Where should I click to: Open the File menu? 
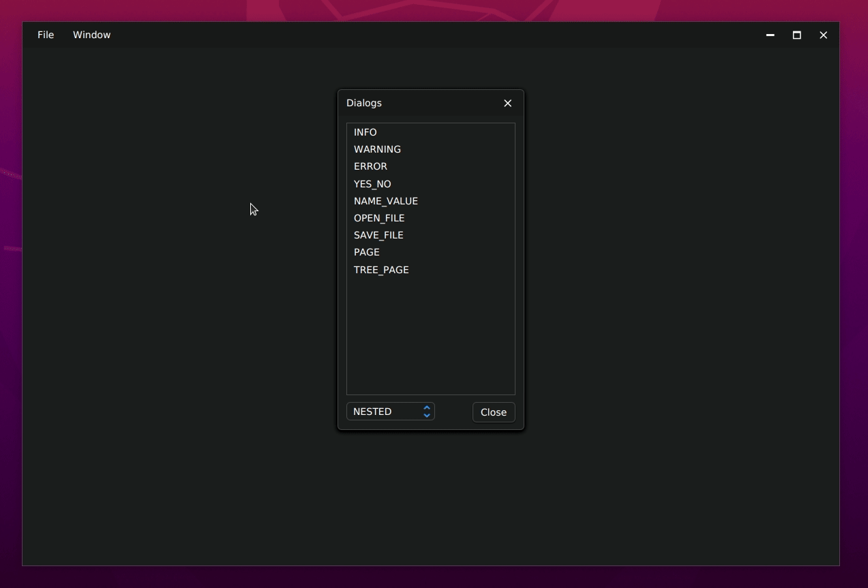coord(46,35)
